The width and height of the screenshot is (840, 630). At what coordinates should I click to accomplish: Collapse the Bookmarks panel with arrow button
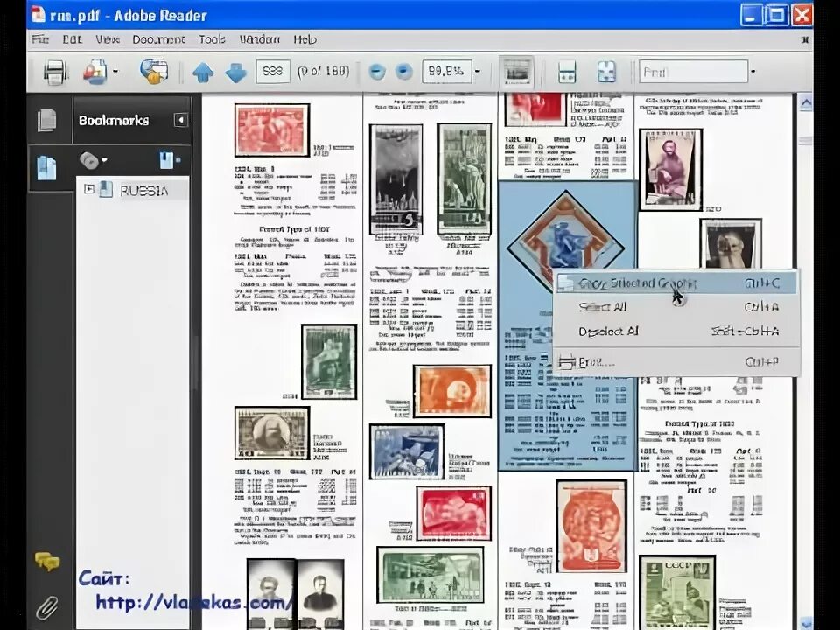[x=180, y=120]
